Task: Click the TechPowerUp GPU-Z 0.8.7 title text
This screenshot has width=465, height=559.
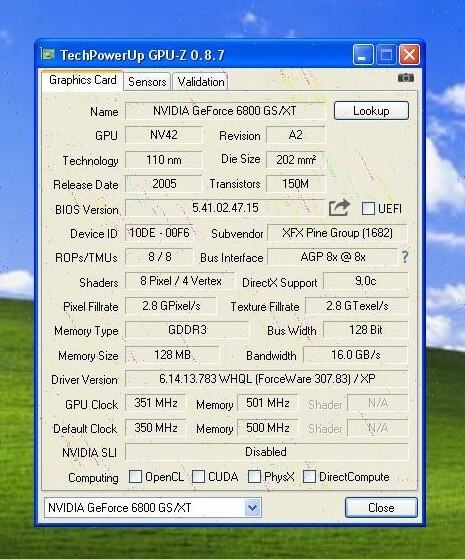Action: tap(142, 55)
